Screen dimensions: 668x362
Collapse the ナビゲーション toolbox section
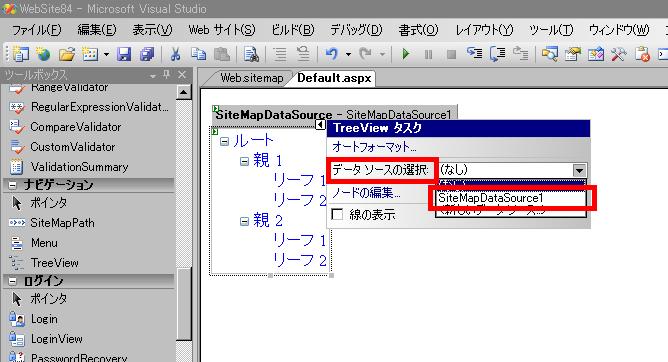[x=12, y=185]
